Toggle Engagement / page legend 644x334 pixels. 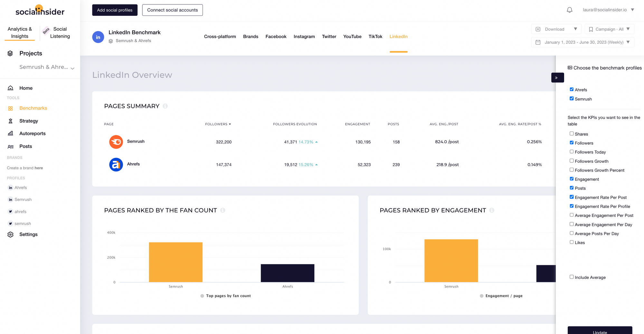501,296
